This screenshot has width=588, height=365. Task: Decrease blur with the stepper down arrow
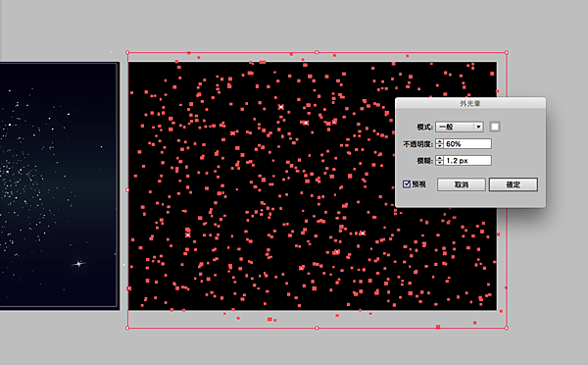click(439, 163)
